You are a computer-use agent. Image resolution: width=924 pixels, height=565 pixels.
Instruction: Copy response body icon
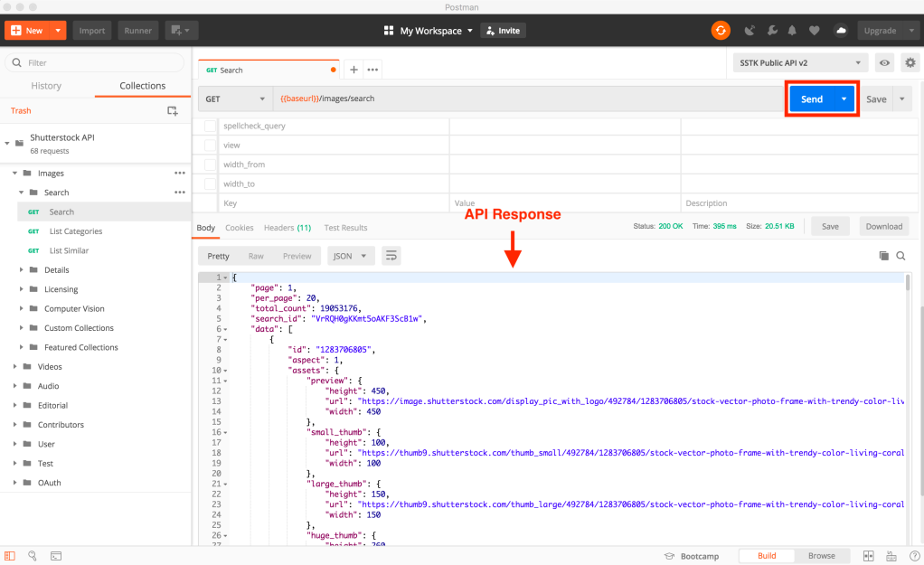point(883,256)
